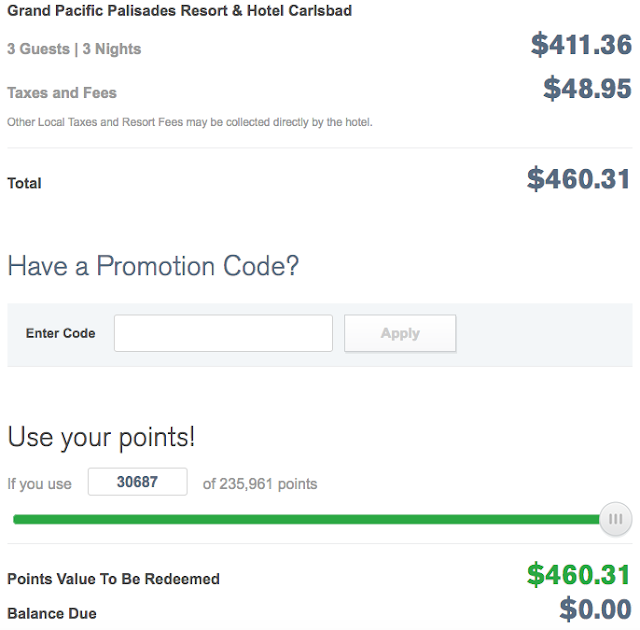
Task: Click the gray $460.31 Total amount
Action: pos(579,180)
